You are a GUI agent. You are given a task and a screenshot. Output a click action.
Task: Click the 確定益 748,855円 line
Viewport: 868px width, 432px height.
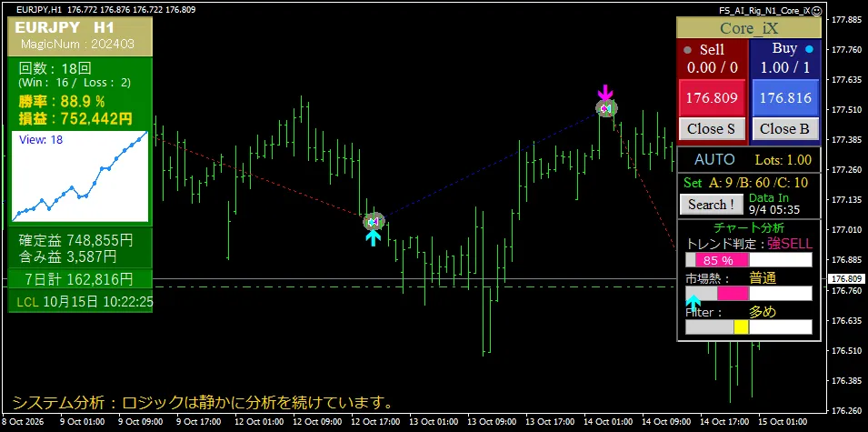click(75, 240)
